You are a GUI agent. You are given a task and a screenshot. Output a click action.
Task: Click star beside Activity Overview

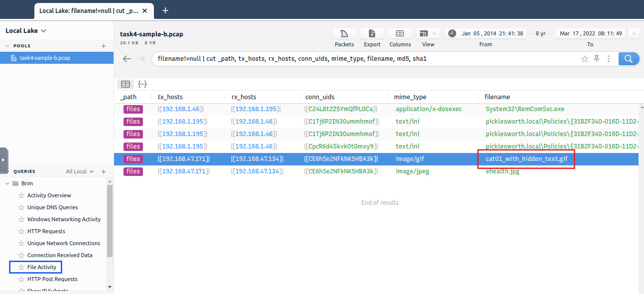pos(21,195)
